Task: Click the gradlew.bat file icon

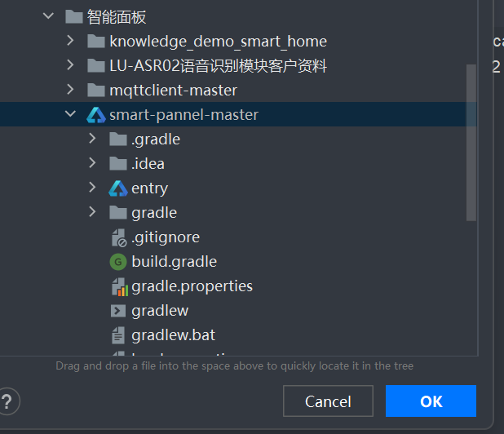Action: click(118, 335)
